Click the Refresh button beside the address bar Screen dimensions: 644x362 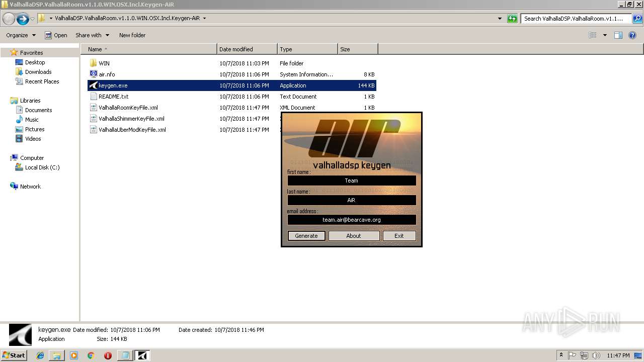[x=512, y=19]
